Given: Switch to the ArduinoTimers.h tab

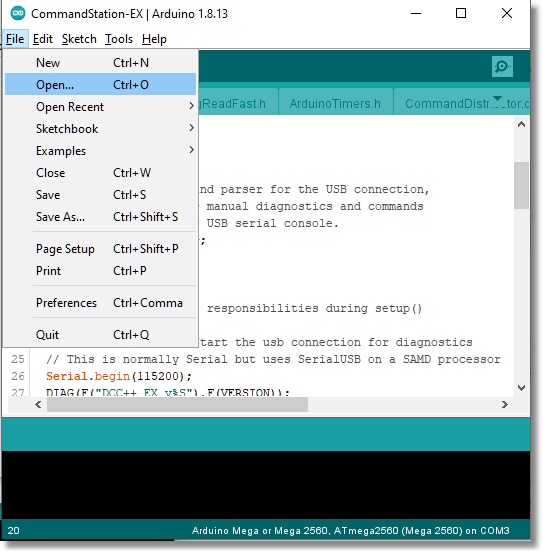Looking at the screenshot, I should pos(335,103).
